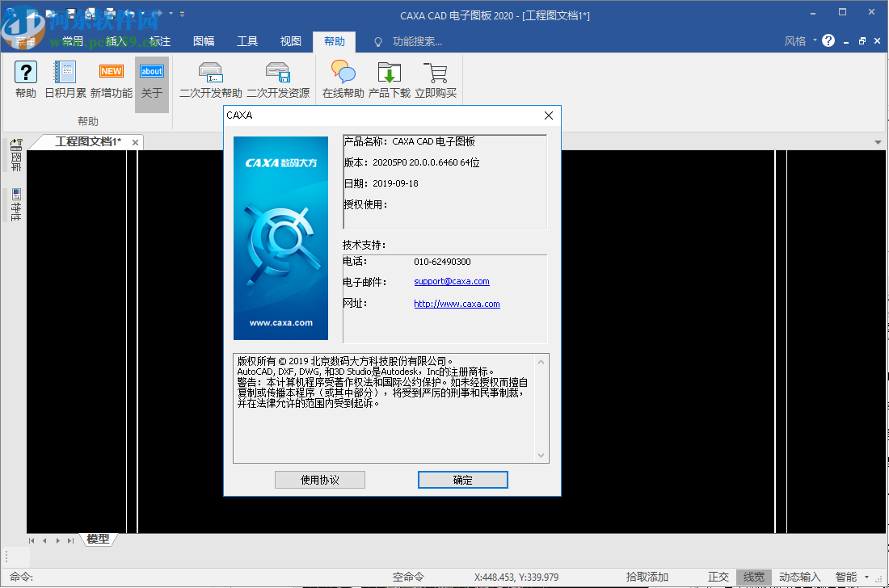The image size is (889, 588).
Task: Switch to the 图幅 ribbon tab
Action: coord(204,40)
